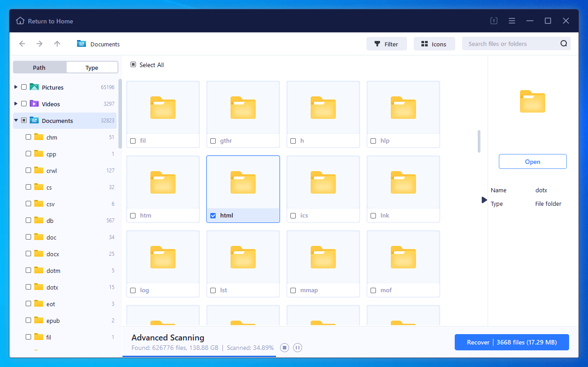Stop the ongoing scan
Screen dimensions: 588x367
[x=284, y=347]
